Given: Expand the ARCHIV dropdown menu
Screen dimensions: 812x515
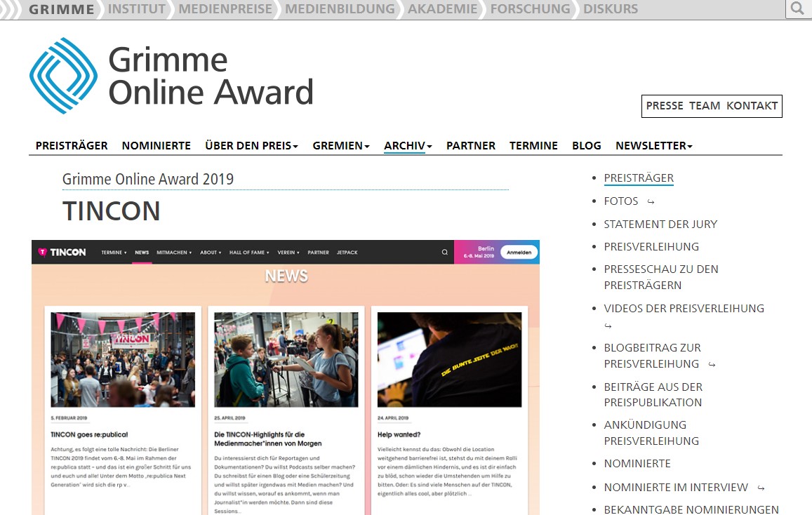Looking at the screenshot, I should click(408, 146).
